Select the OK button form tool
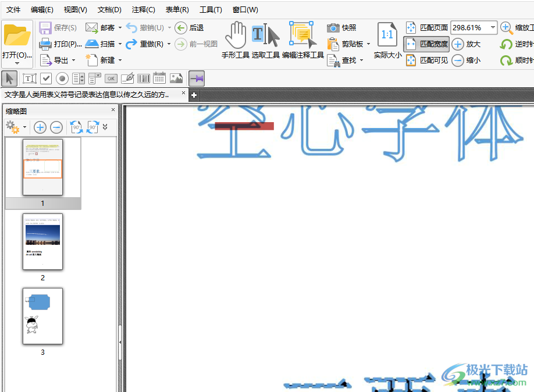 point(111,79)
